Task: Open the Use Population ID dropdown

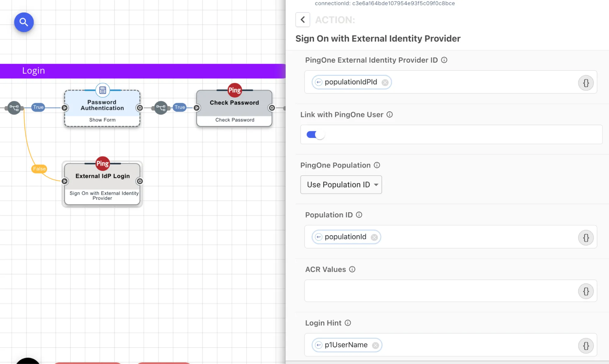Action: (341, 185)
